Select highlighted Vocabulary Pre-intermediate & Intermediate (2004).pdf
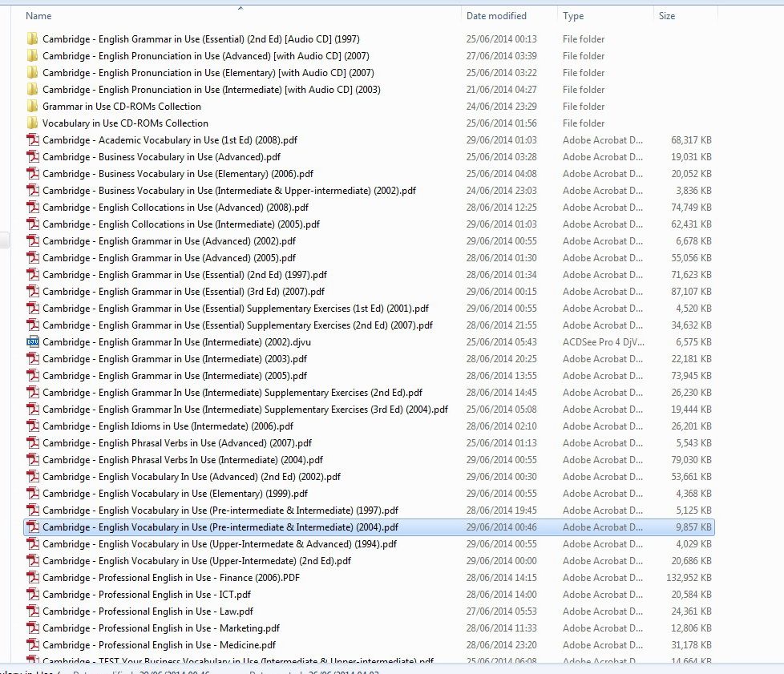Image resolution: width=784 pixels, height=674 pixels. tap(220, 527)
